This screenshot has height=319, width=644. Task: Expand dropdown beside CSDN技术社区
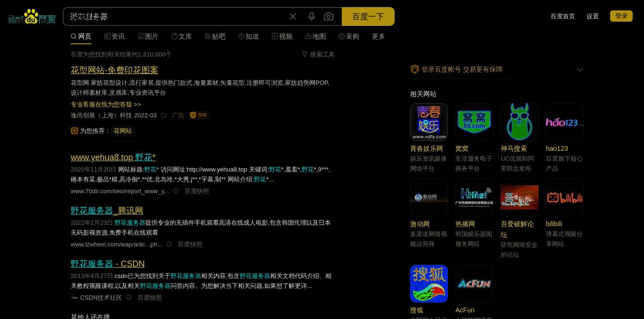coord(129,298)
